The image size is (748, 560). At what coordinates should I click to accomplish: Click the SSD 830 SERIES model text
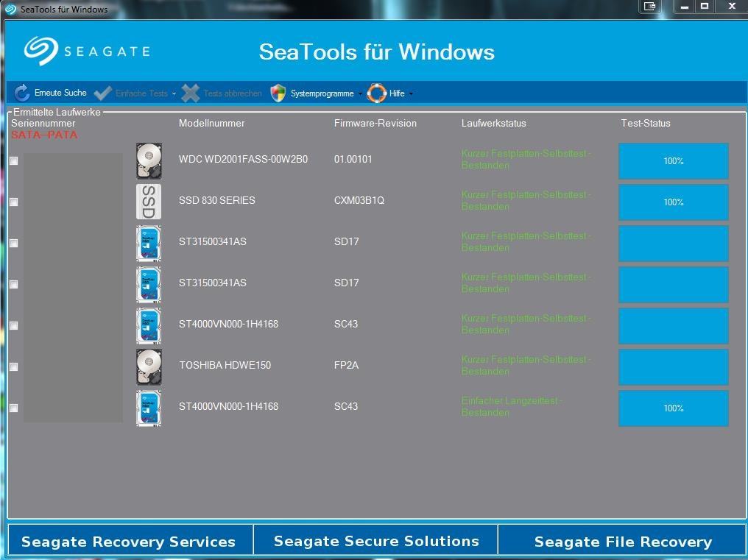point(216,200)
